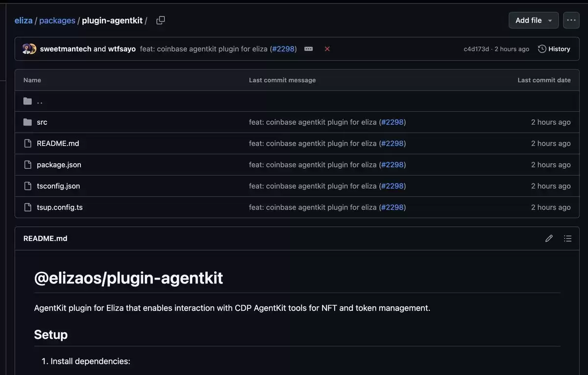This screenshot has height=375, width=588.
Task: Copy the plugin-agentkit path icon
Action: (x=160, y=20)
